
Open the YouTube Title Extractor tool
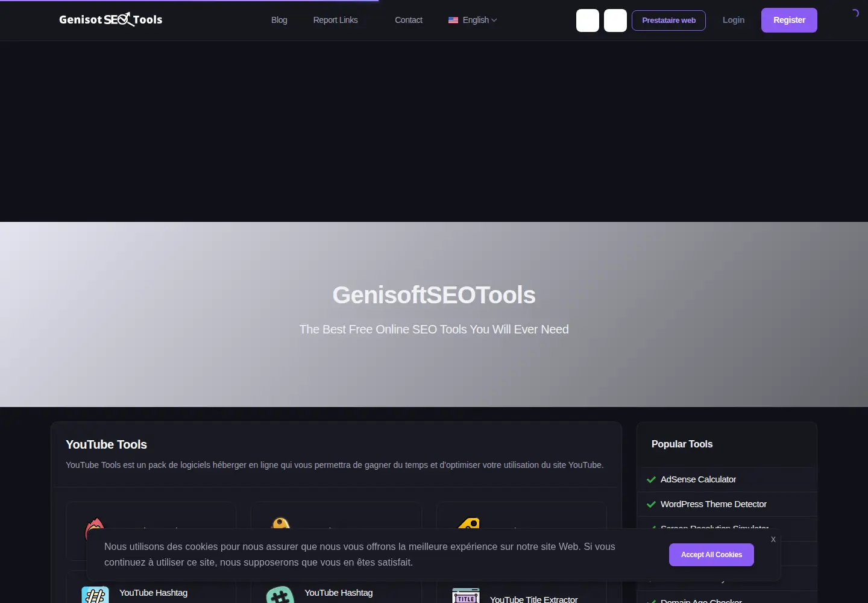[533, 599]
